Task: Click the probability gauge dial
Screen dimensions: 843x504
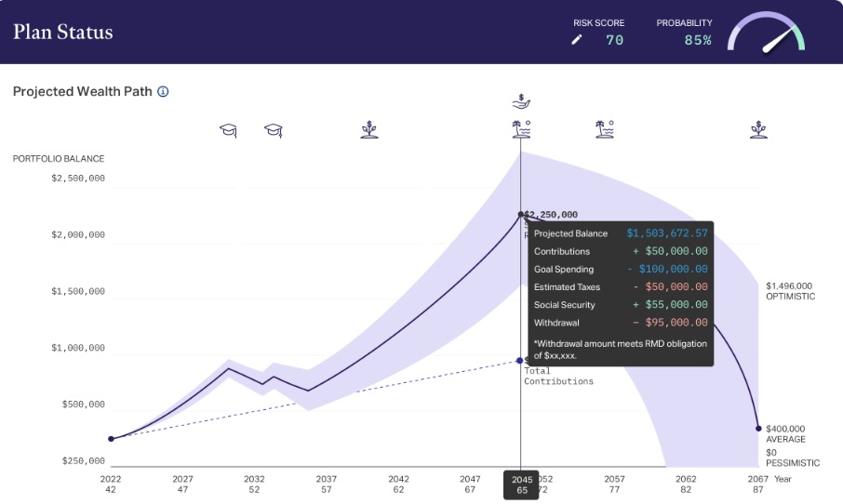Action: point(767,33)
